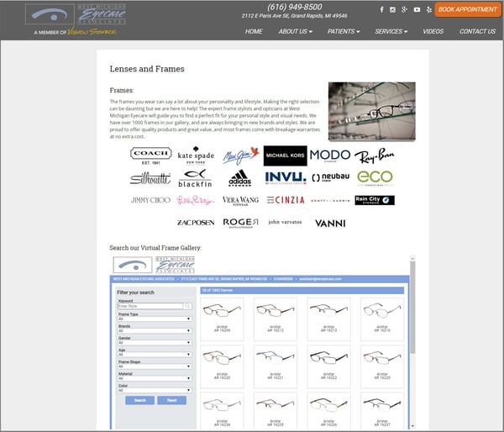Click the gallery scrollbar down arrow
504x432 pixels.
pyautogui.click(x=412, y=426)
